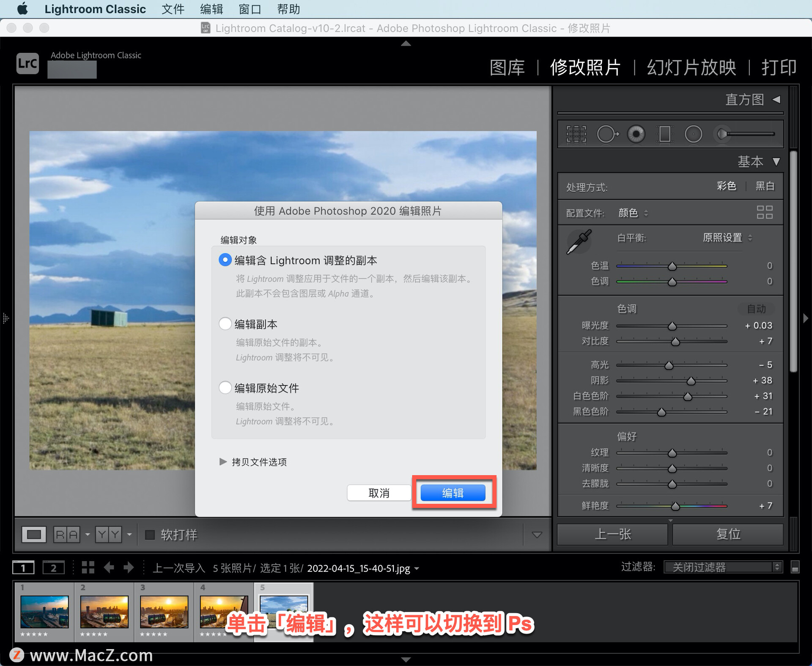The width and height of the screenshot is (812, 666).
Task: Click the 上一张 button
Action: (612, 534)
